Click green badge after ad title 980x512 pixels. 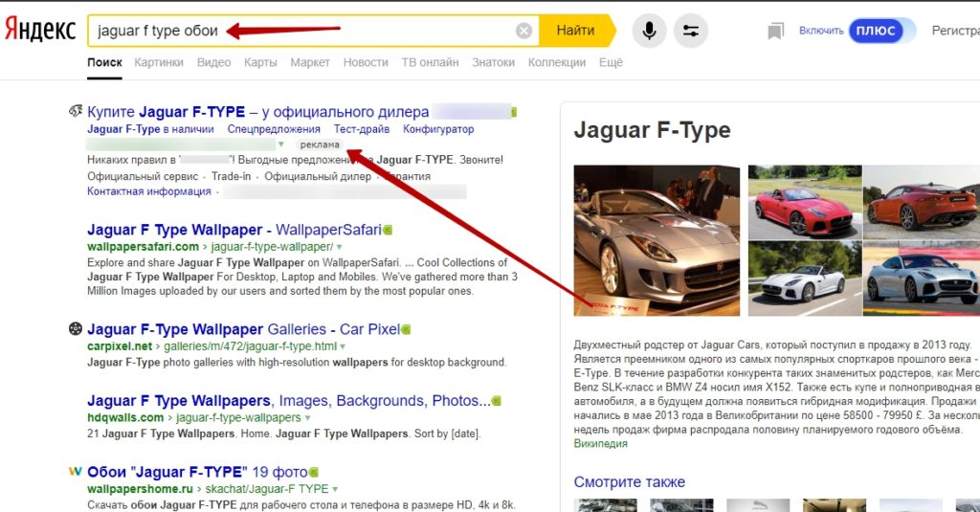click(x=514, y=112)
